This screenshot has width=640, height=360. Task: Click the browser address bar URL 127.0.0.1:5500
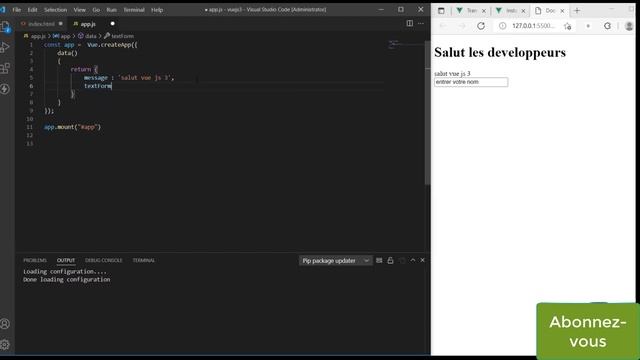tap(533, 26)
